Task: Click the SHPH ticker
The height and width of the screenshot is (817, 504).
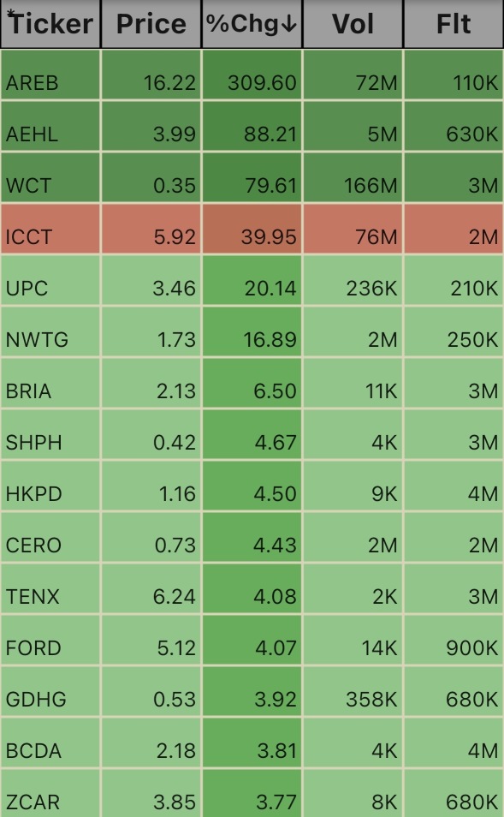Action: point(34,443)
